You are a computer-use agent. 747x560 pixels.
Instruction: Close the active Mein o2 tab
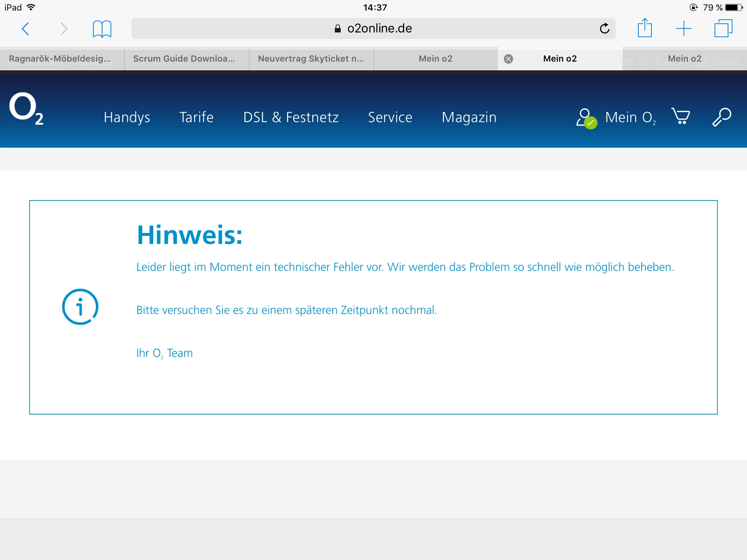pyautogui.click(x=508, y=59)
